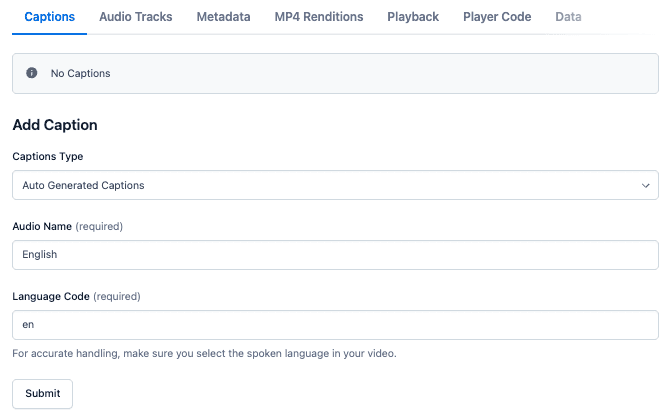
Task: Click into the Language Code field
Action: [335, 324]
